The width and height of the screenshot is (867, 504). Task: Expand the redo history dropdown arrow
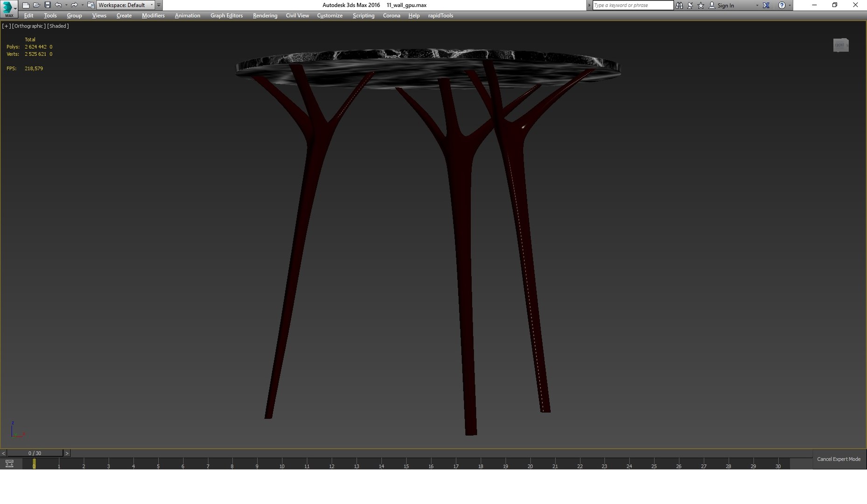point(82,5)
